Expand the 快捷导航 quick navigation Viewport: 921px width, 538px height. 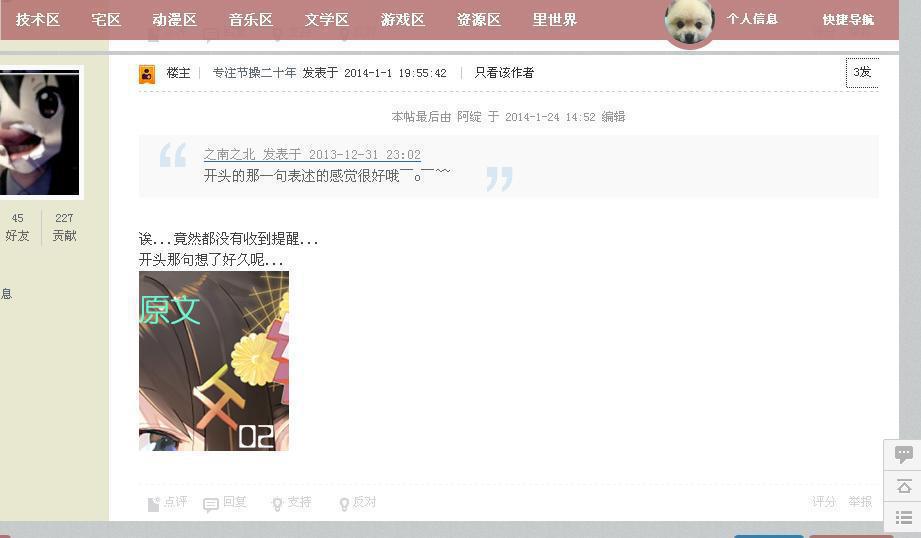coord(848,19)
